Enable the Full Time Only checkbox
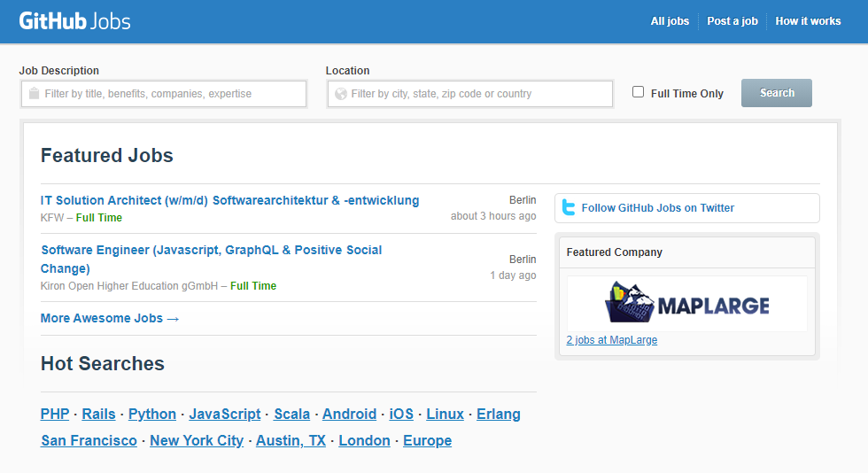The height and width of the screenshot is (473, 868). click(638, 92)
